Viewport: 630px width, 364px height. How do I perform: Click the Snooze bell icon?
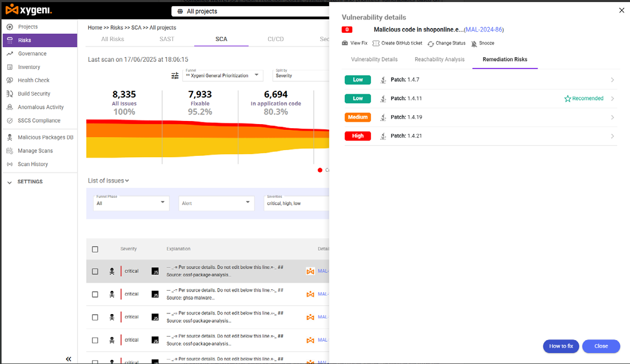point(474,44)
